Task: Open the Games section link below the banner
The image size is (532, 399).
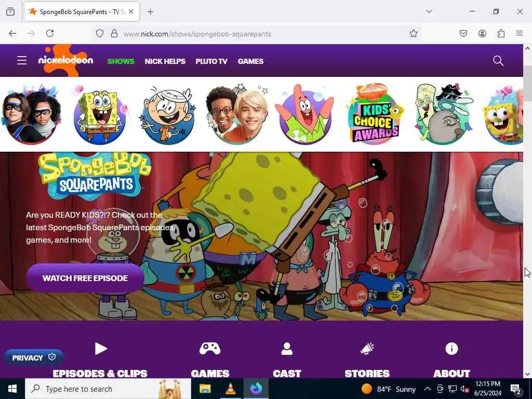Action: click(210, 374)
